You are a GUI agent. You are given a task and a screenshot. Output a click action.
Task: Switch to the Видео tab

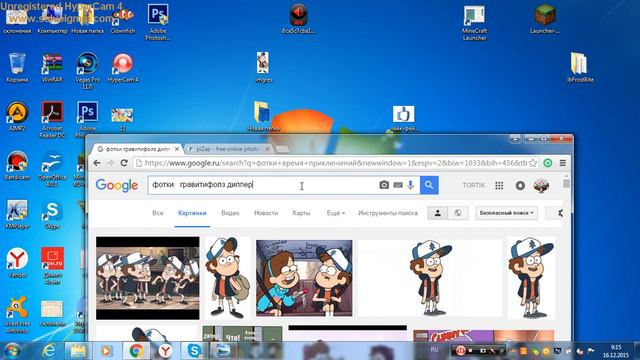click(230, 213)
